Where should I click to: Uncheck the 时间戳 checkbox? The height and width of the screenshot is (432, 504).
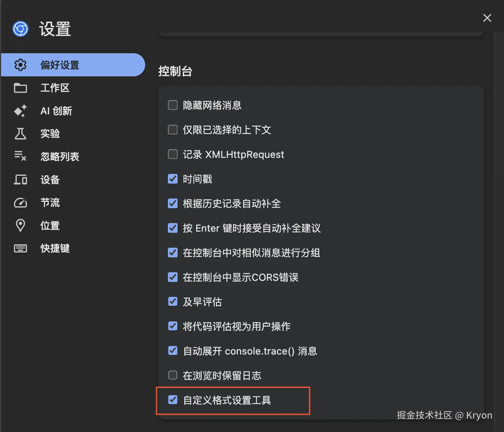point(173,179)
